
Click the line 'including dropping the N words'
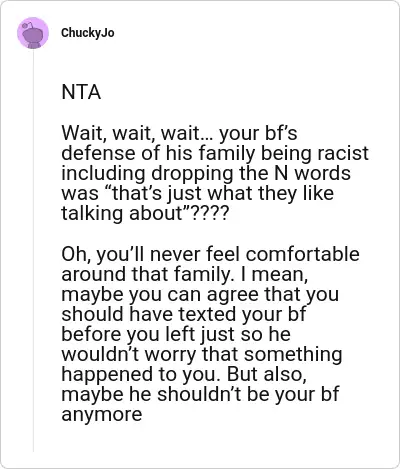[206, 173]
